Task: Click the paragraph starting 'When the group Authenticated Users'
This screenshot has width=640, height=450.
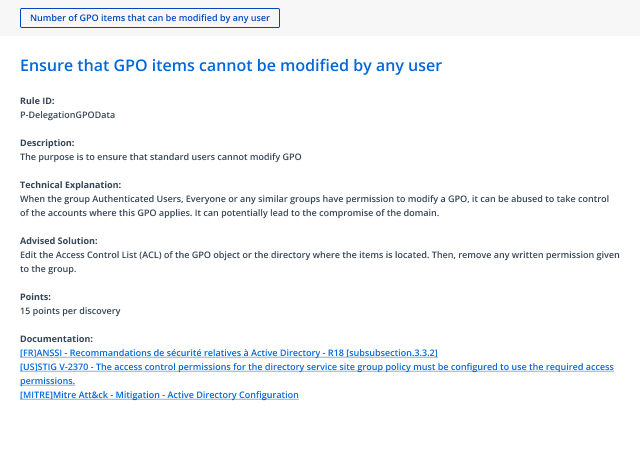Action: coord(314,206)
